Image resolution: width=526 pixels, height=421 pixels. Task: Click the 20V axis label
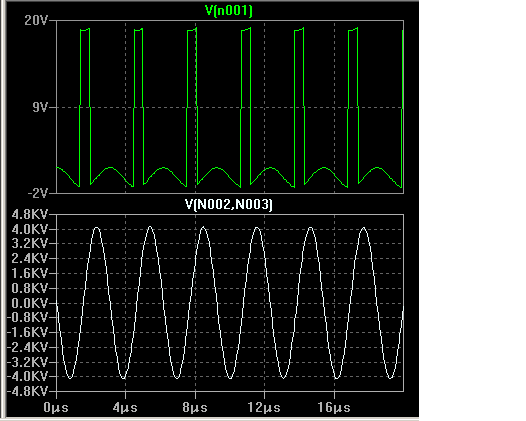(36, 21)
